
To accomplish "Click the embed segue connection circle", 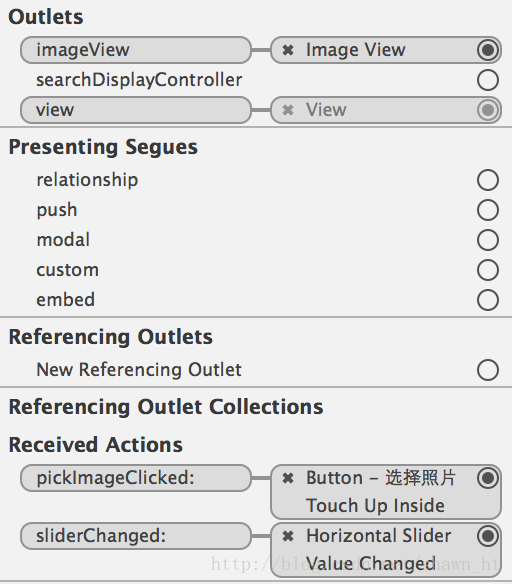I will click(488, 300).
